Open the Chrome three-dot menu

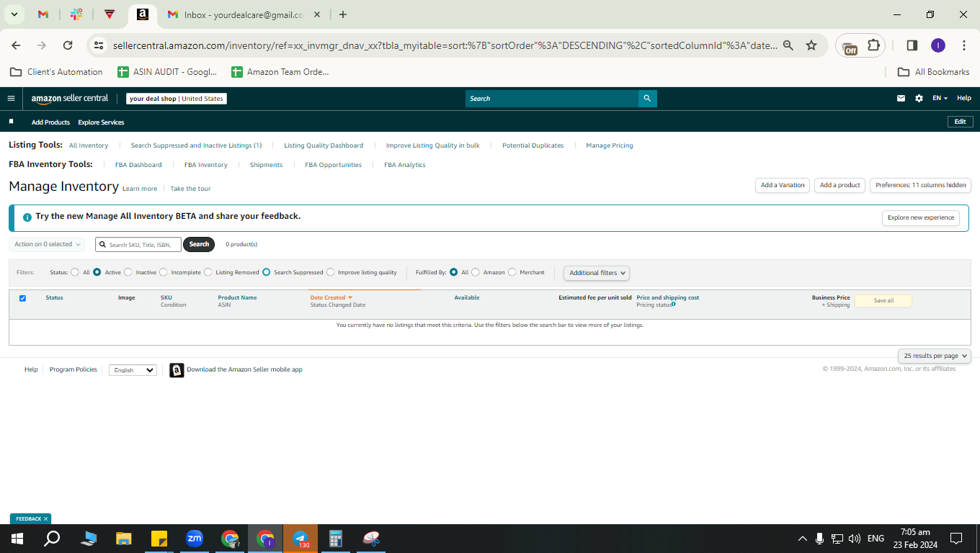[964, 45]
